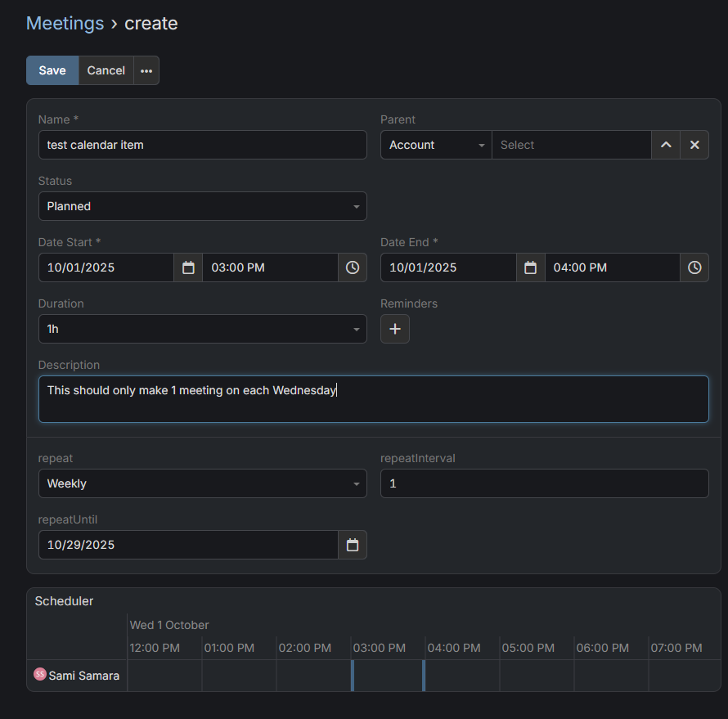
Task: Open the Date End calendar picker
Action: pos(530,267)
